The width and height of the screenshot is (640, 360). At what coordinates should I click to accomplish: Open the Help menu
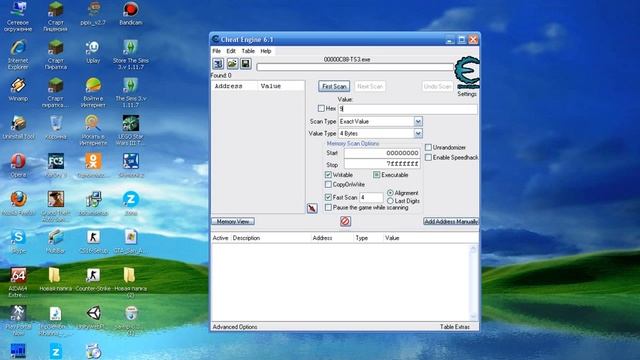[266, 51]
